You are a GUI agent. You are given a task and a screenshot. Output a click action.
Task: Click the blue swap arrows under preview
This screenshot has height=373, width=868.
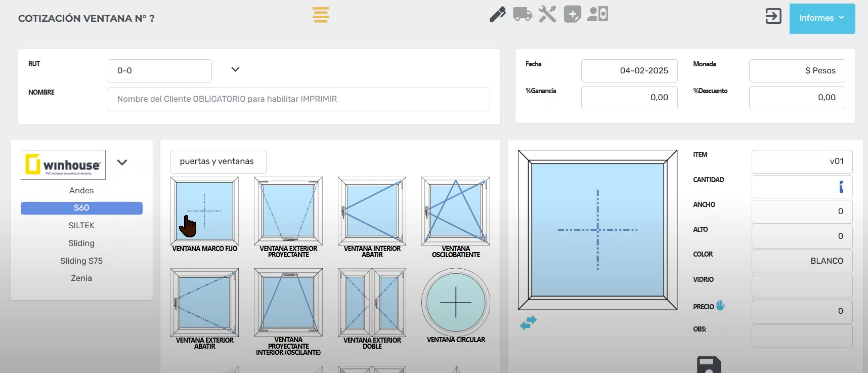[528, 322]
